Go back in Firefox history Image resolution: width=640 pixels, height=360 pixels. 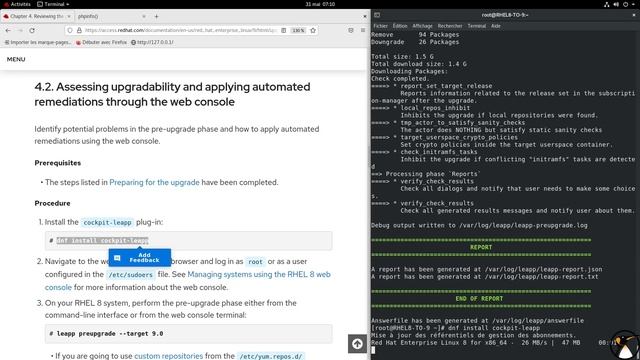8,31
